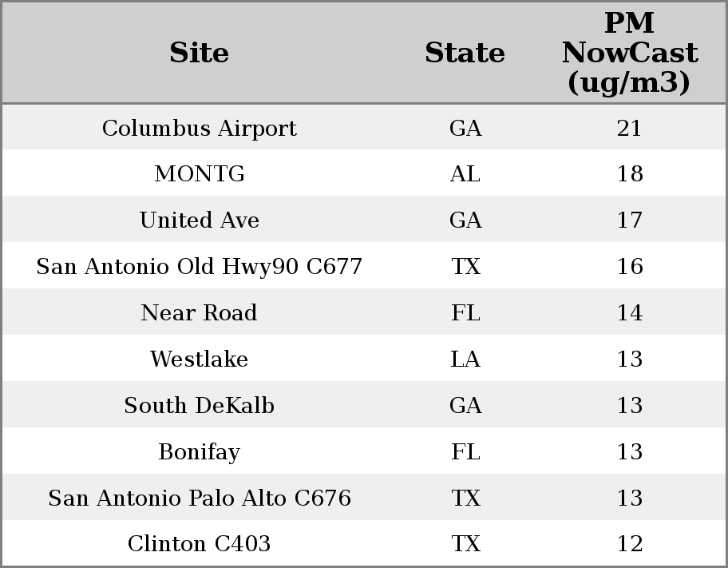Viewport: 728px width, 568px height.
Task: Click the United Ave site name
Action: click(x=199, y=220)
